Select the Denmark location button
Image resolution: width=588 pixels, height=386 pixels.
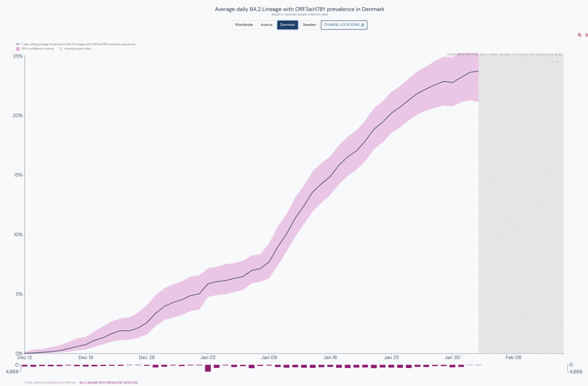pyautogui.click(x=288, y=25)
